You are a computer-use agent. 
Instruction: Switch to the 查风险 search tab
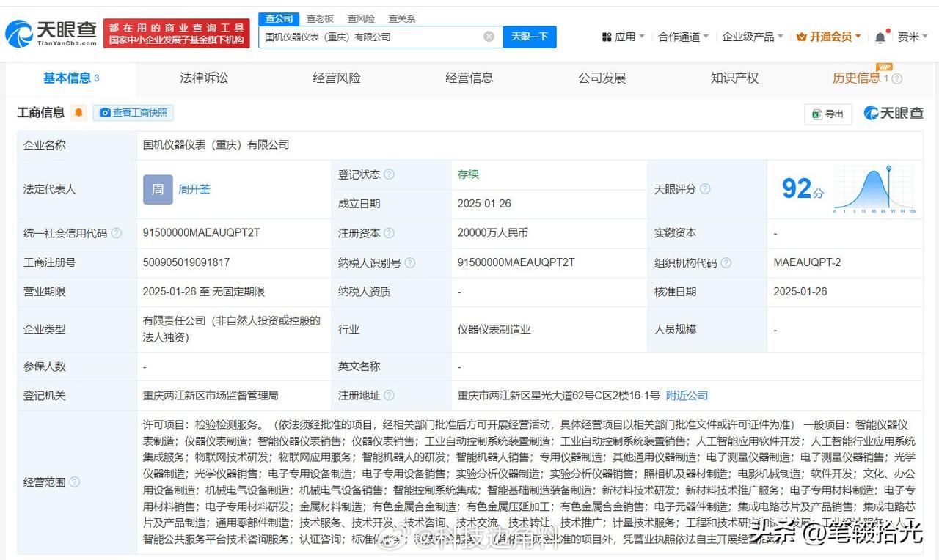coord(361,18)
